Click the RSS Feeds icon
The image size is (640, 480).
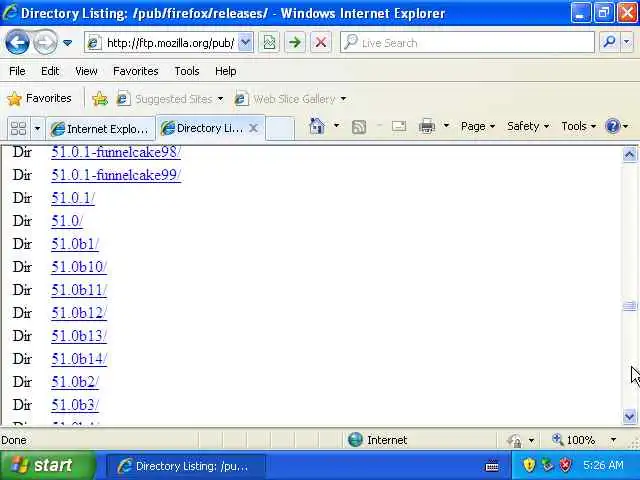coord(359,127)
